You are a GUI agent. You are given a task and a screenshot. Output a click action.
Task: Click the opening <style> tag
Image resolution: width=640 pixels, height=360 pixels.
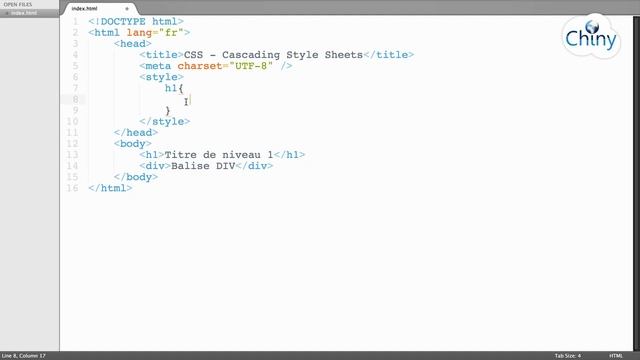[x=161, y=77]
